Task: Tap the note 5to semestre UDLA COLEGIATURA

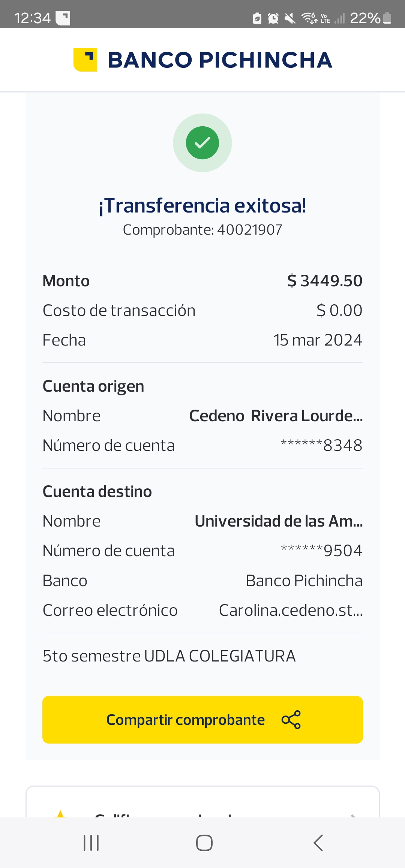Action: (x=169, y=656)
